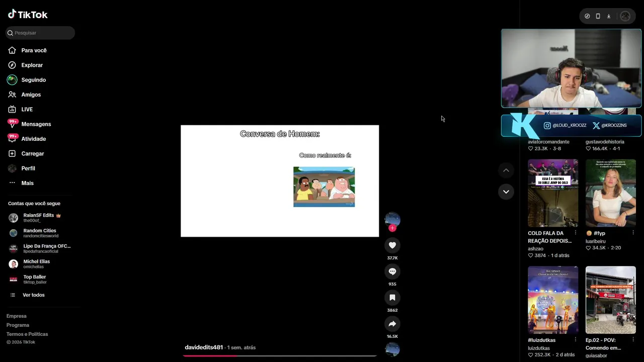Click the gustavodehistoria username

click(x=605, y=142)
